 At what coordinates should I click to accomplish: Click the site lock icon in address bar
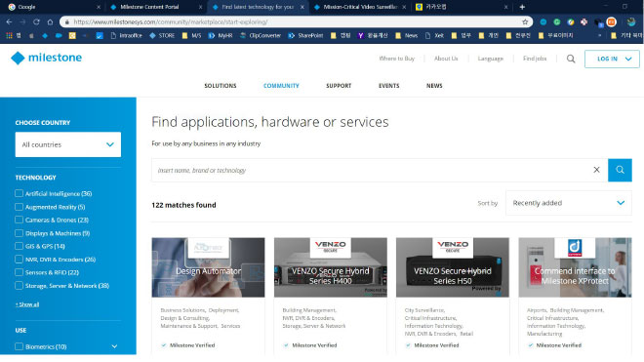pyautogui.click(x=67, y=21)
